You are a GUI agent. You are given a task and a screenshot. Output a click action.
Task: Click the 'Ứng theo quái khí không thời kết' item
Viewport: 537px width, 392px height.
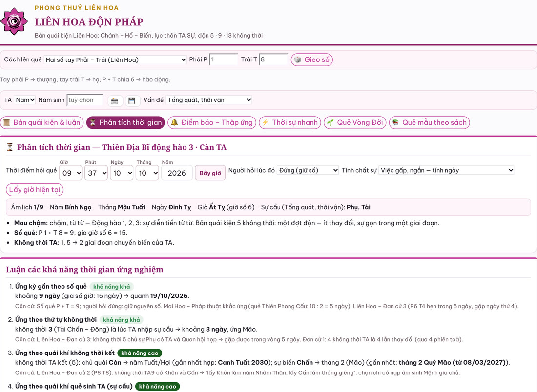65,353
